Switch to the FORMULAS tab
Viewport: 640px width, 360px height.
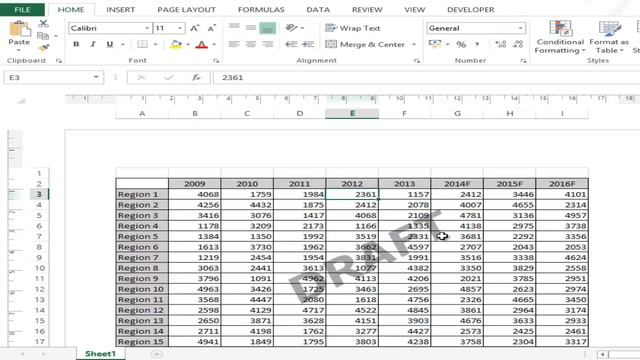point(261,9)
